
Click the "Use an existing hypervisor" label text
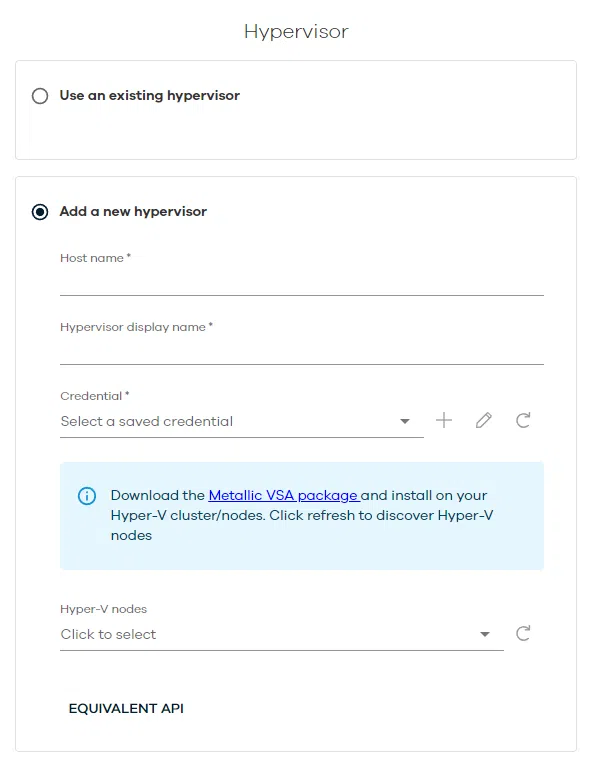click(149, 96)
